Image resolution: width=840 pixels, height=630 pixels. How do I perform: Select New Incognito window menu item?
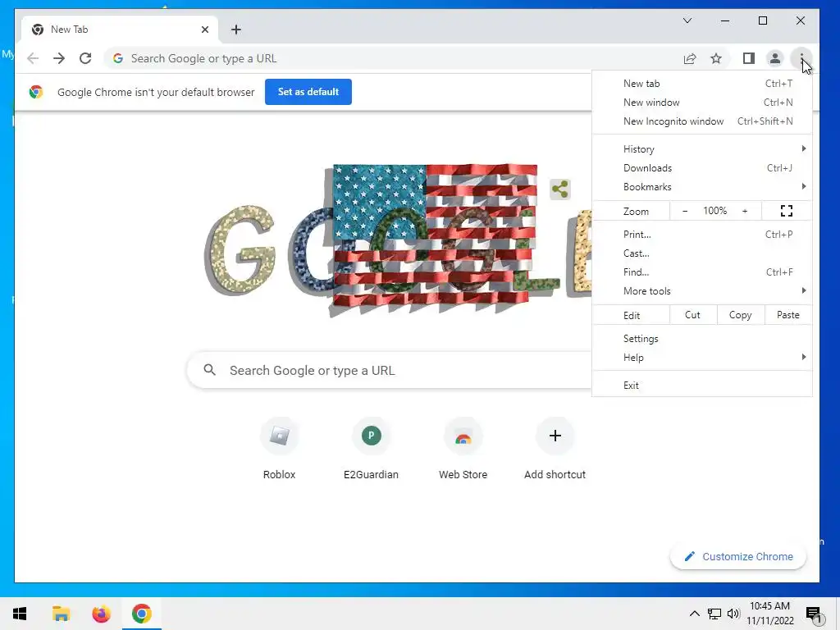coord(702,121)
